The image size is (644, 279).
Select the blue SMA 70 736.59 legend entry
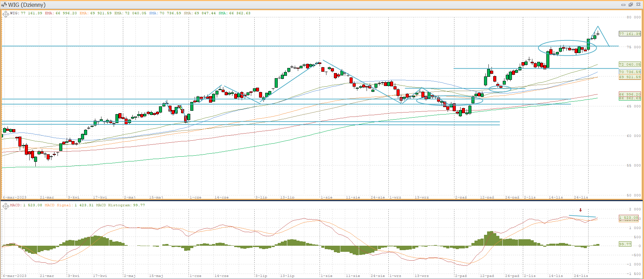[x=165, y=13]
